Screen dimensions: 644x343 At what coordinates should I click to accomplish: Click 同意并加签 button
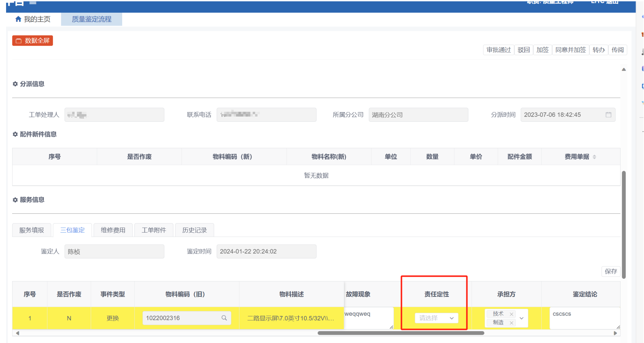click(x=571, y=50)
